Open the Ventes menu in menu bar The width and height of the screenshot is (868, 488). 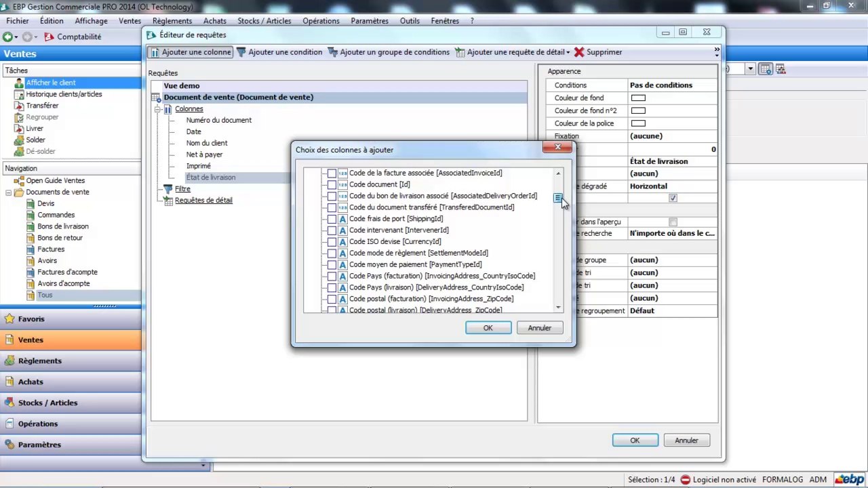[x=130, y=21]
